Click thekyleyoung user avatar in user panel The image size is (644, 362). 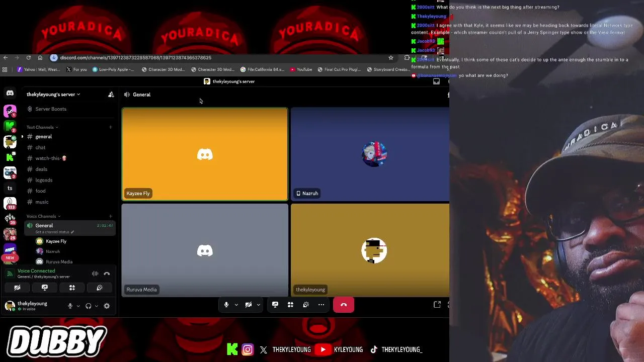(10, 306)
